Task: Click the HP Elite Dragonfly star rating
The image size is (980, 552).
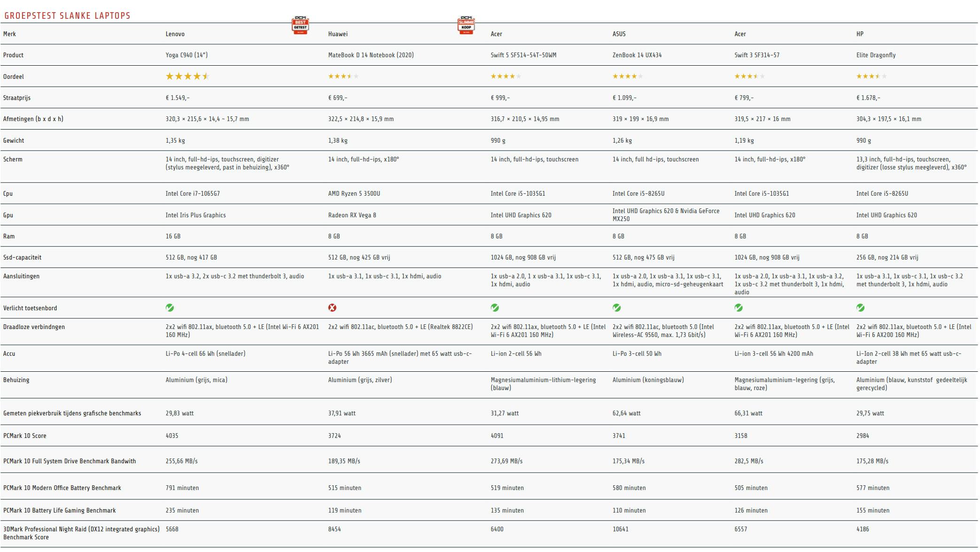Action: point(871,77)
